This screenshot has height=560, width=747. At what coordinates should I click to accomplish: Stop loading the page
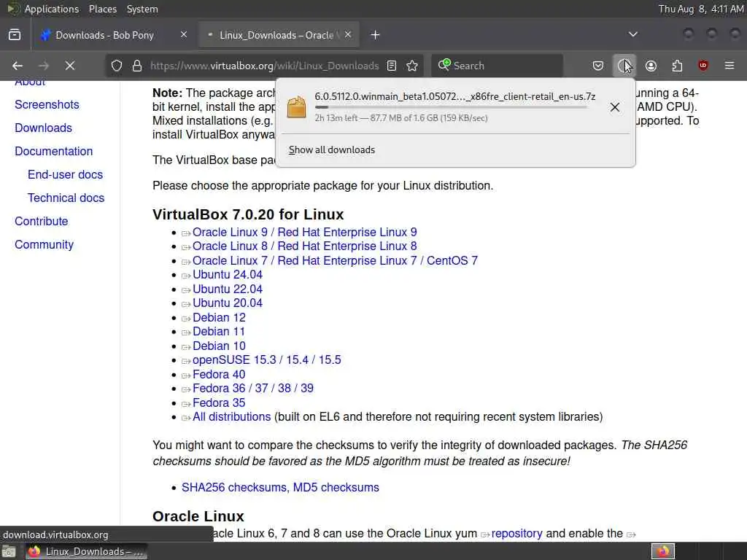(70, 66)
